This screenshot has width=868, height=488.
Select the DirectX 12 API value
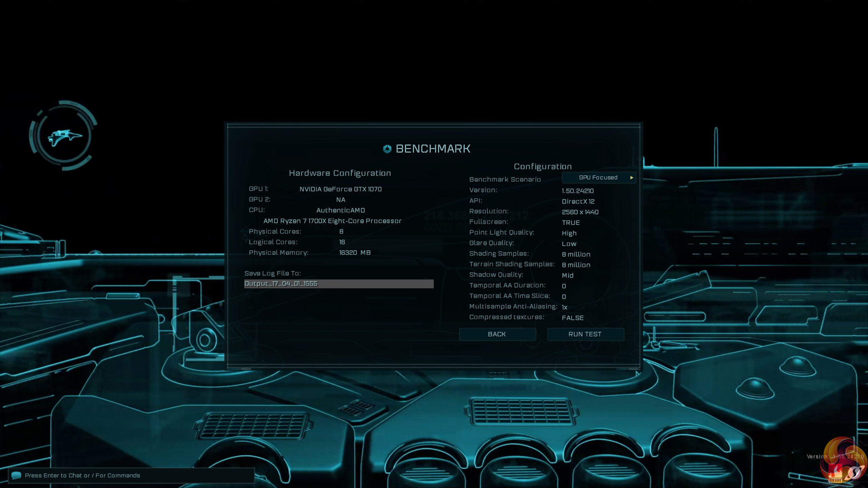[x=578, y=201]
